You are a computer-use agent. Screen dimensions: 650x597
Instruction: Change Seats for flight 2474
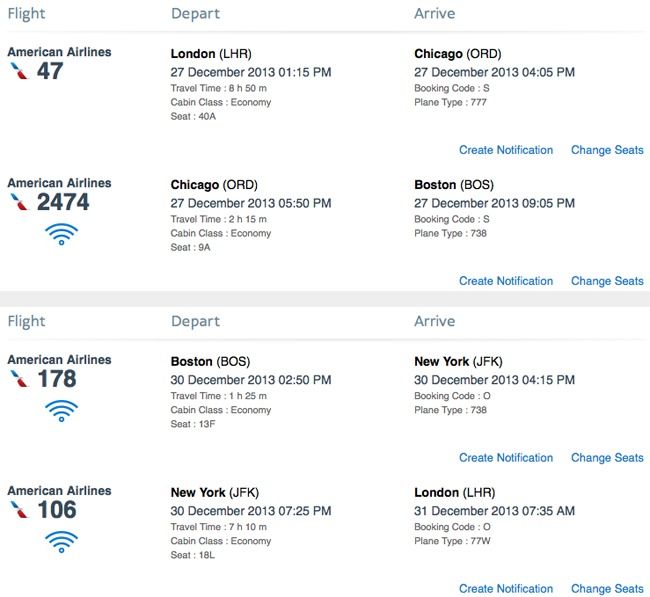pyautogui.click(x=607, y=281)
